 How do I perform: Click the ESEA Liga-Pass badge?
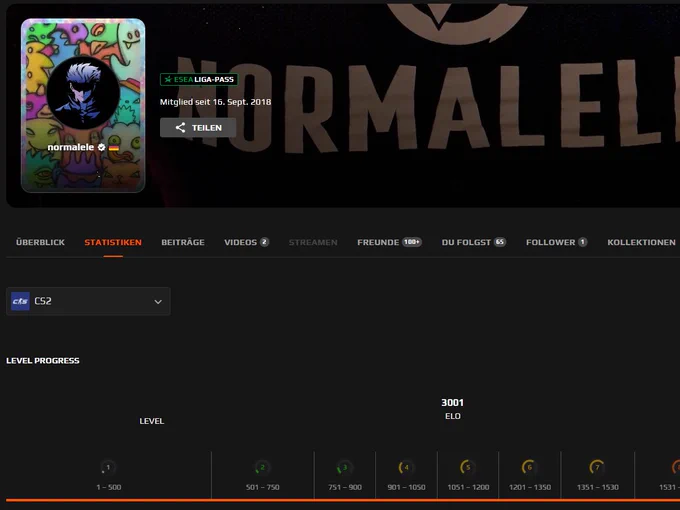tap(199, 79)
